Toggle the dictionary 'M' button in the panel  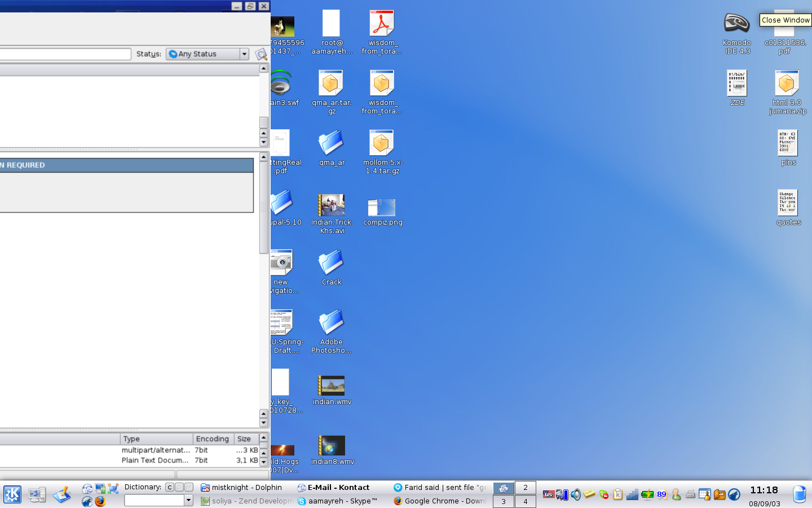[x=189, y=487]
